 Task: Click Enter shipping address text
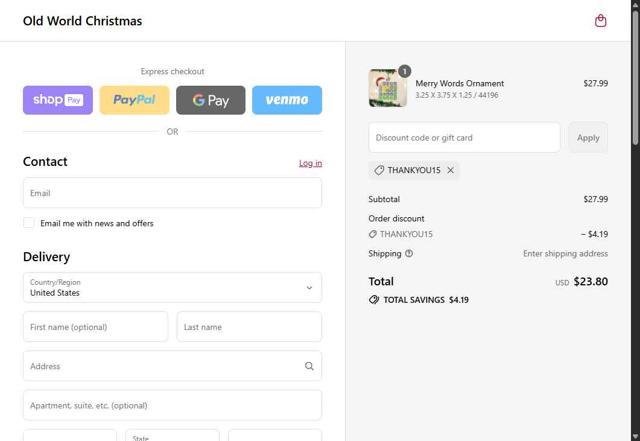565,254
